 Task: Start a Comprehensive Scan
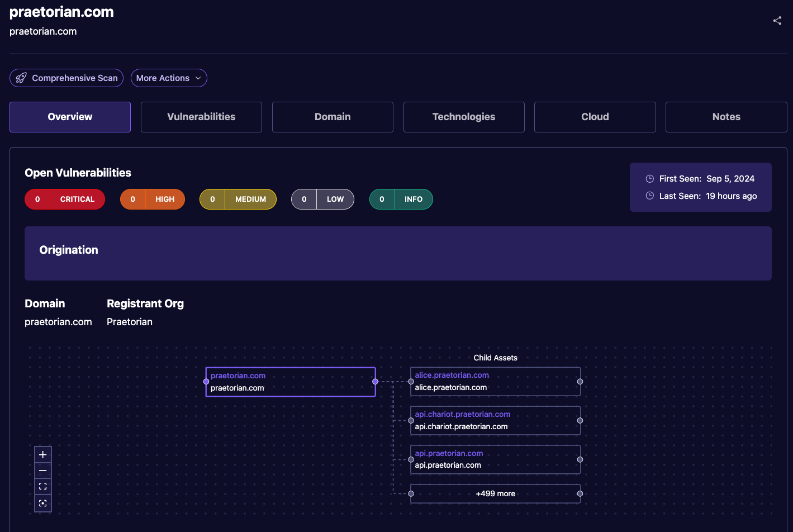[67, 78]
